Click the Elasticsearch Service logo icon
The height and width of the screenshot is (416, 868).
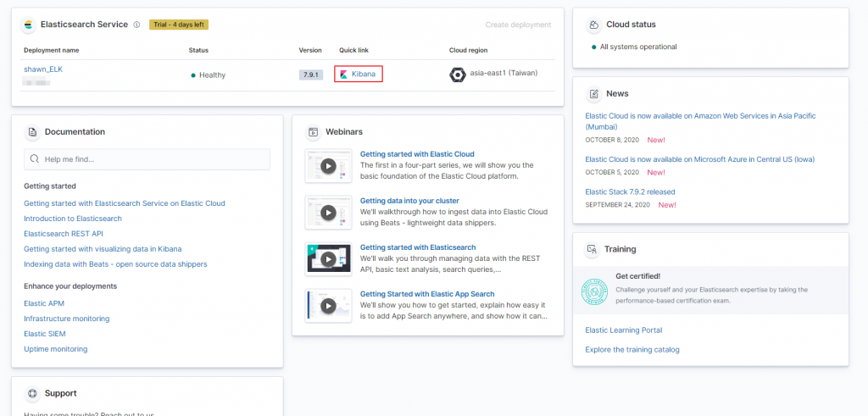(29, 25)
